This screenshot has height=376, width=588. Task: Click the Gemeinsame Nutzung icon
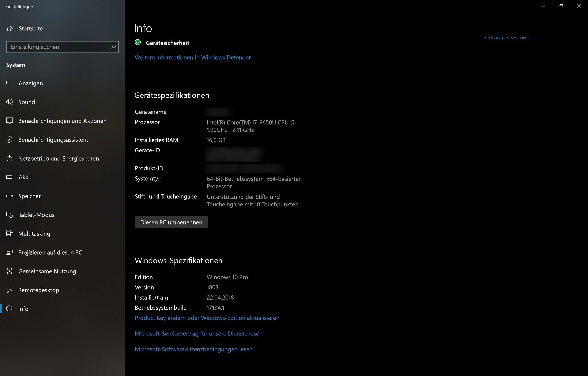coord(9,271)
